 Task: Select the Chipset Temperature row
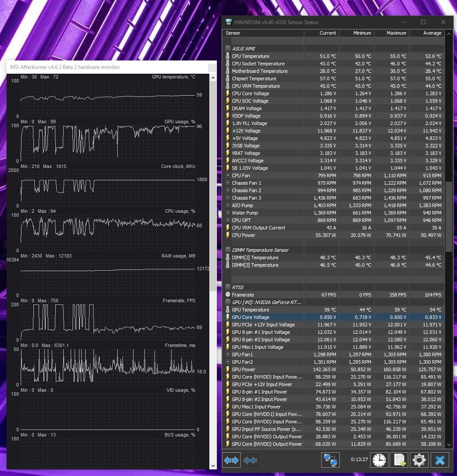(333, 79)
